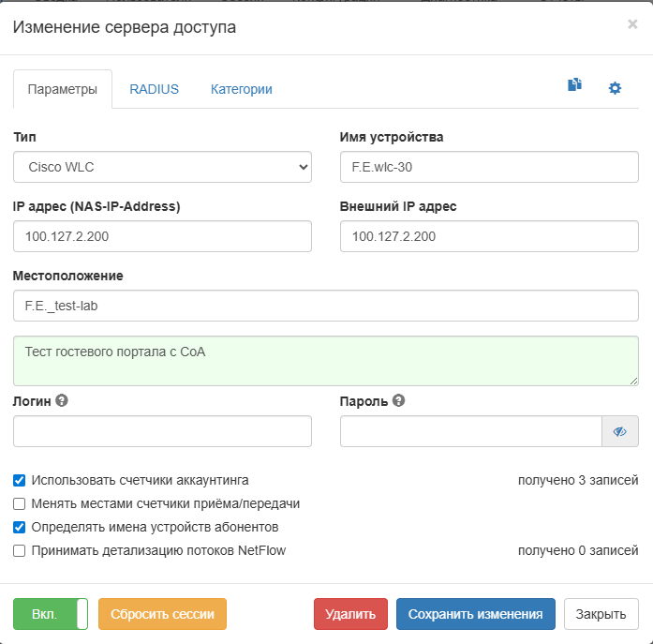Viewport: 653px width, 644px height.
Task: Enable swap receive/transmit counters checkbox
Action: [x=20, y=503]
